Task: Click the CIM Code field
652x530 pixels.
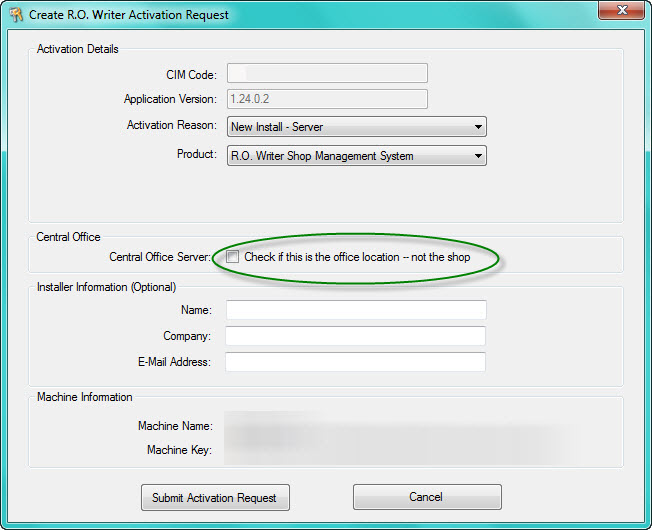Action: 327,74
